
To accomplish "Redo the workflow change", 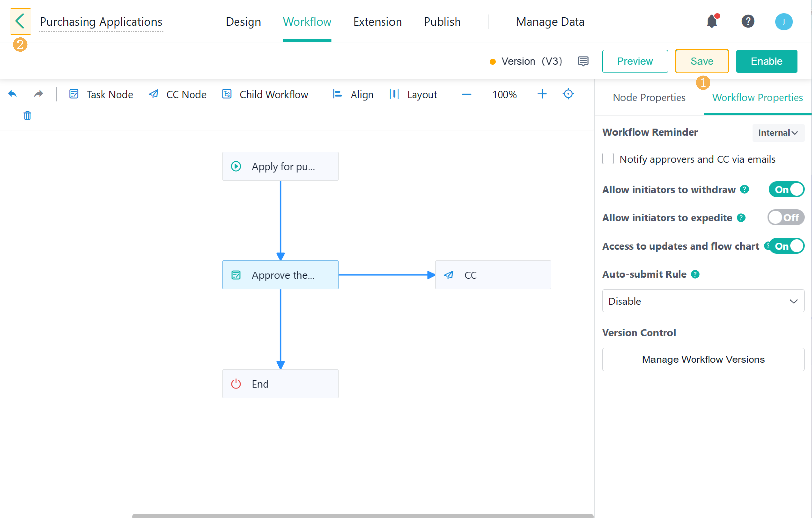I will (x=38, y=94).
